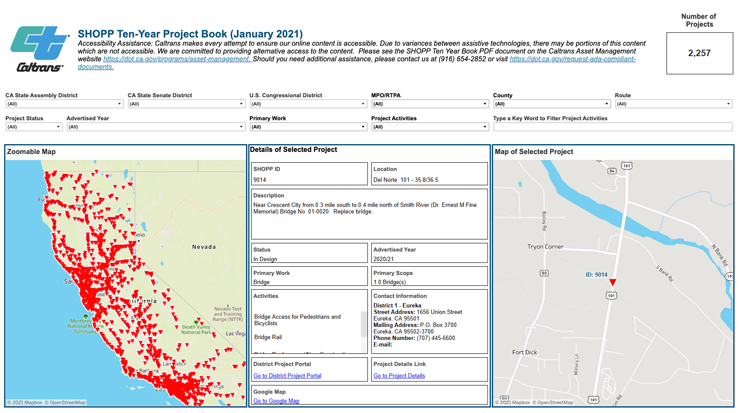Follow the Go to Project Details link

click(x=399, y=376)
